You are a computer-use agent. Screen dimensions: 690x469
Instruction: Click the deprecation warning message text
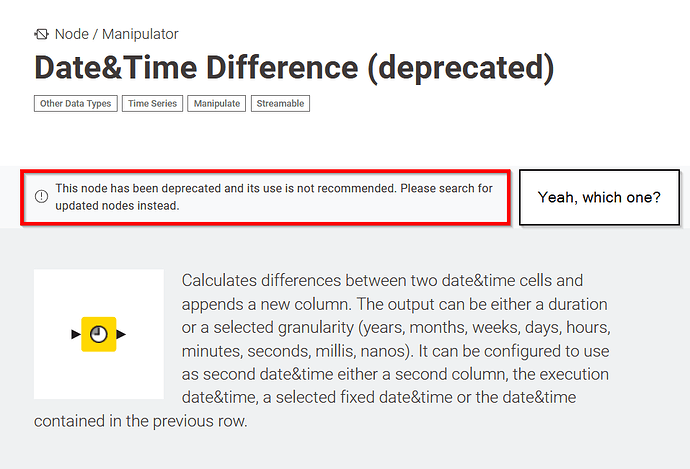(274, 197)
